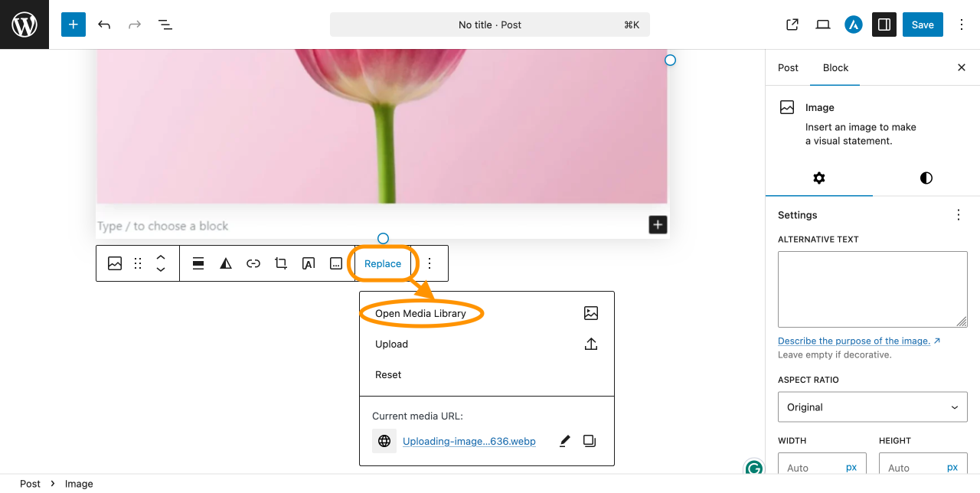Open the top-right editor options menu

[961, 24]
